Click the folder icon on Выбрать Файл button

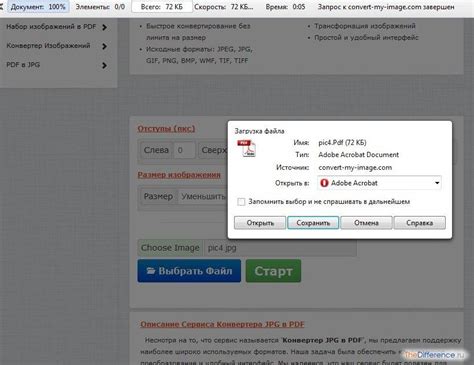151,271
